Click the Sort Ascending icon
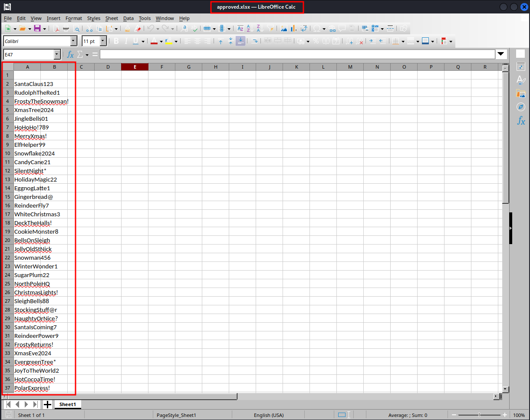Viewport: 530px width, 420px height. click(x=250, y=29)
